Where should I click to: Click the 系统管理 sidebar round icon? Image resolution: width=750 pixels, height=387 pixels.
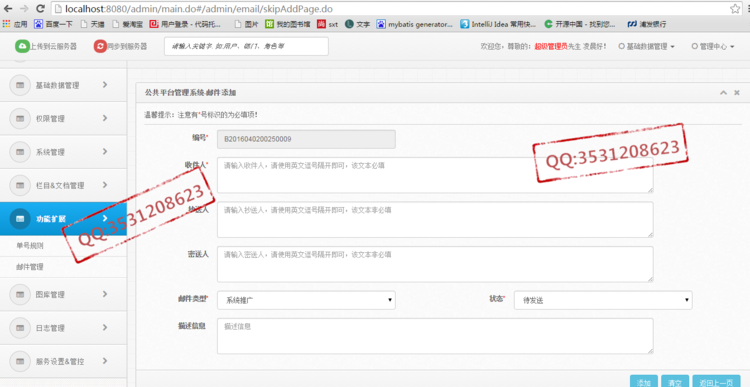pyautogui.click(x=20, y=152)
